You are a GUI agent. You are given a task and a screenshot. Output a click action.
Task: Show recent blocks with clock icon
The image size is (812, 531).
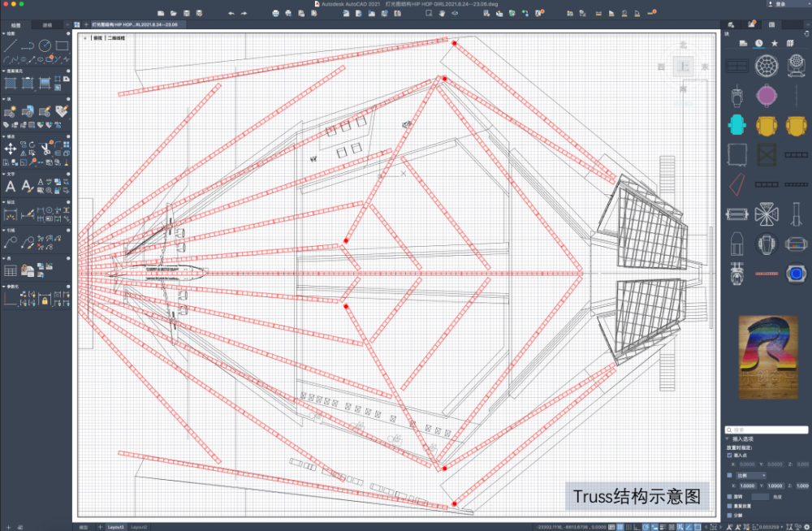pyautogui.click(x=758, y=44)
